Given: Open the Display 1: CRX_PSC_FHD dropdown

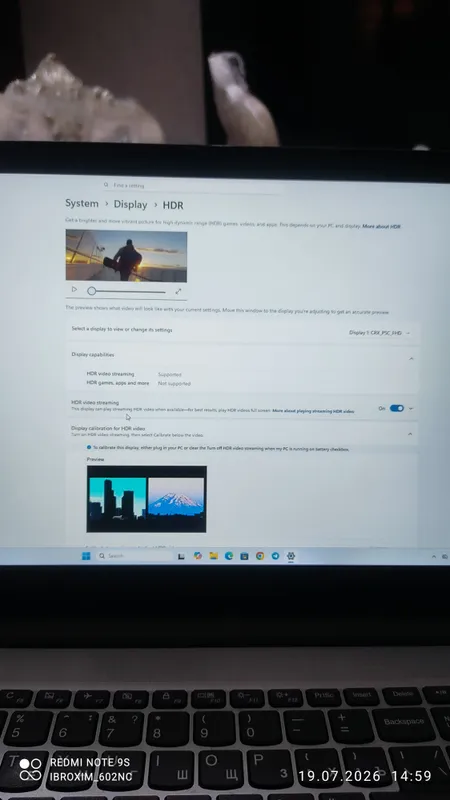Looking at the screenshot, I should (x=380, y=333).
